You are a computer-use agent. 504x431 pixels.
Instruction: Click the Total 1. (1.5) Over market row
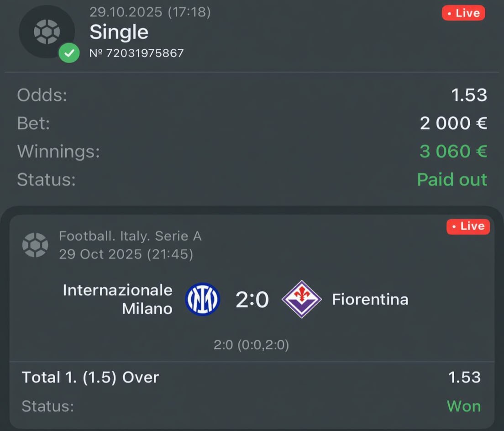click(90, 377)
